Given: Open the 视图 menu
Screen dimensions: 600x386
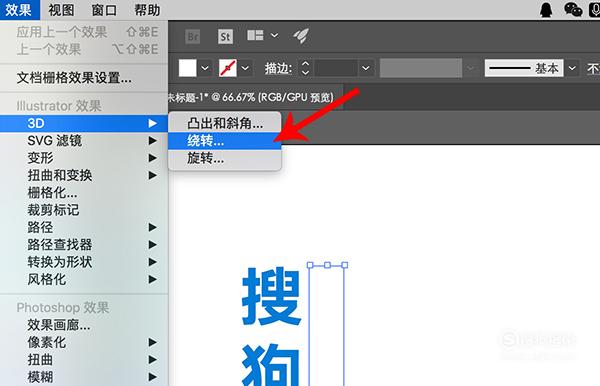Looking at the screenshot, I should (61, 10).
